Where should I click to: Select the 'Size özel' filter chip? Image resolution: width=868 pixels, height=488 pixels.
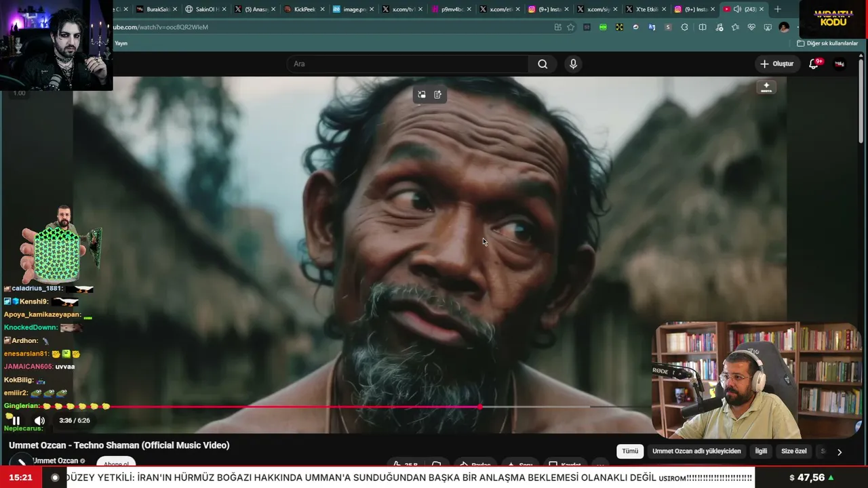coord(794,451)
